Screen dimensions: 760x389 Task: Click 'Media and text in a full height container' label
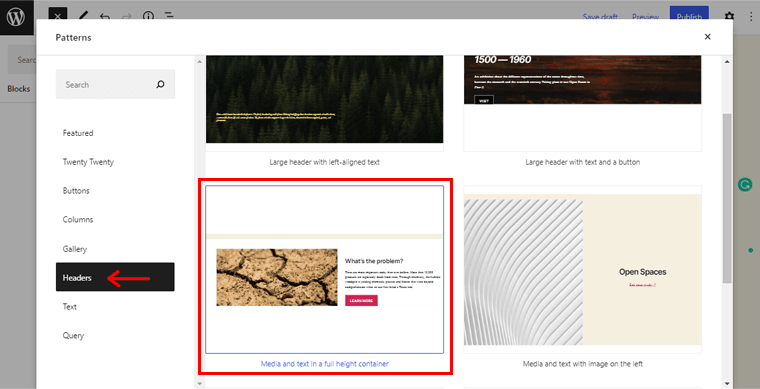(324, 363)
